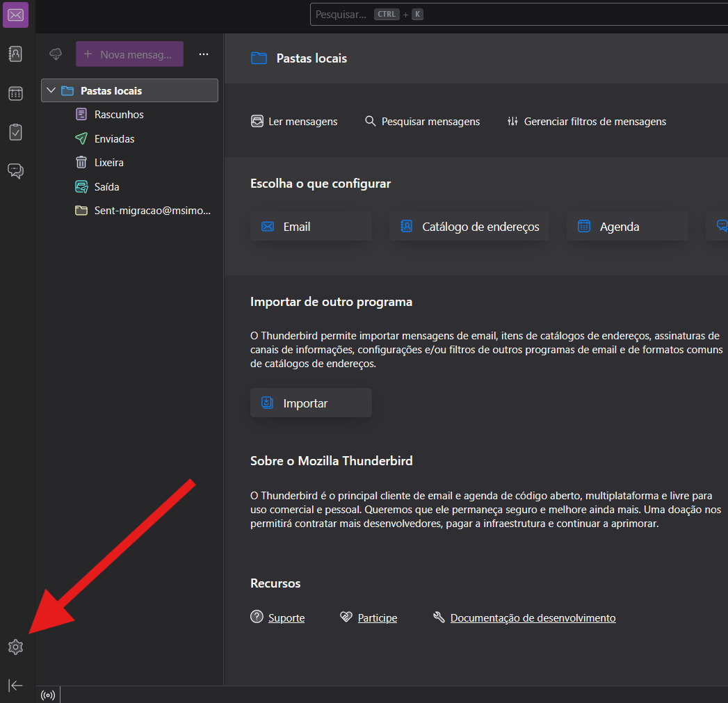Select the Rascunhos folder

(119, 114)
